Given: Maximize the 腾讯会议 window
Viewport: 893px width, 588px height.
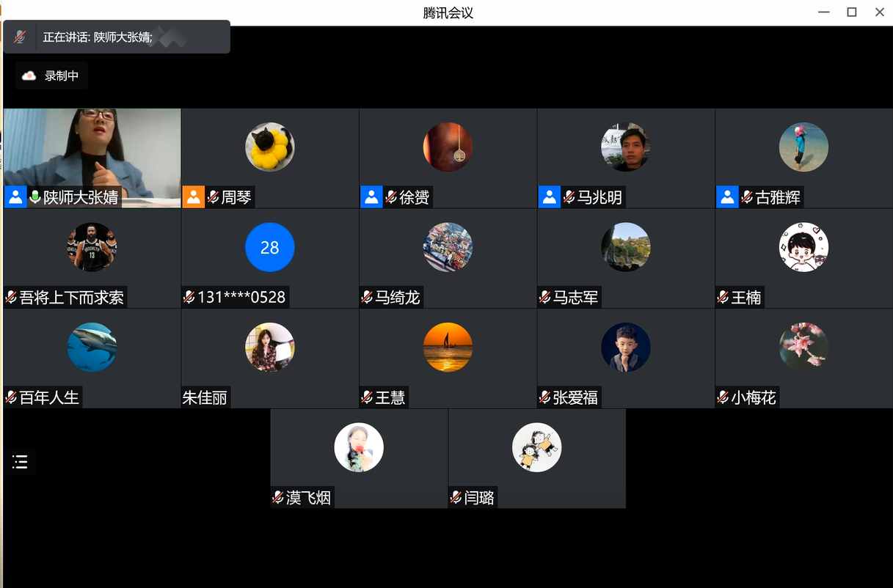Looking at the screenshot, I should 852,12.
